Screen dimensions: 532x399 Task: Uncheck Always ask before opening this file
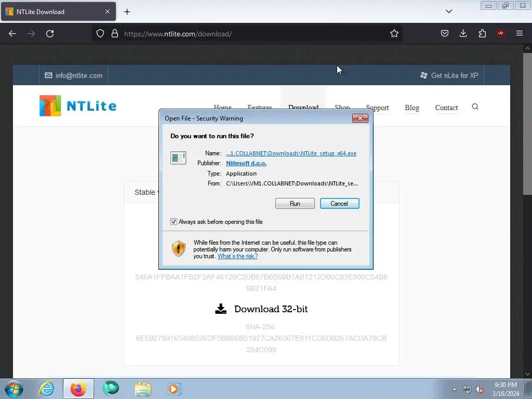(x=174, y=221)
